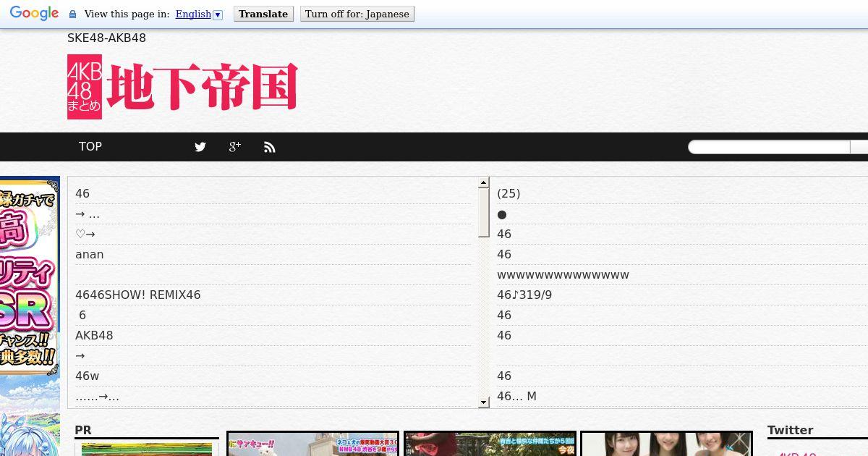
Task: Open the RSS feed icon
Action: tap(270, 147)
